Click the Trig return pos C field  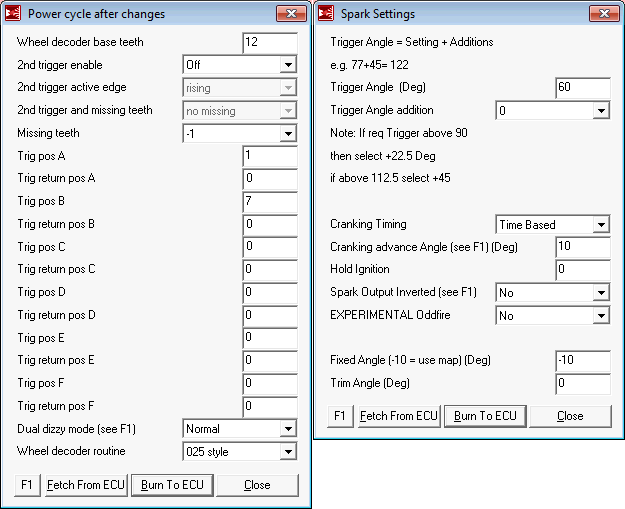270,270
